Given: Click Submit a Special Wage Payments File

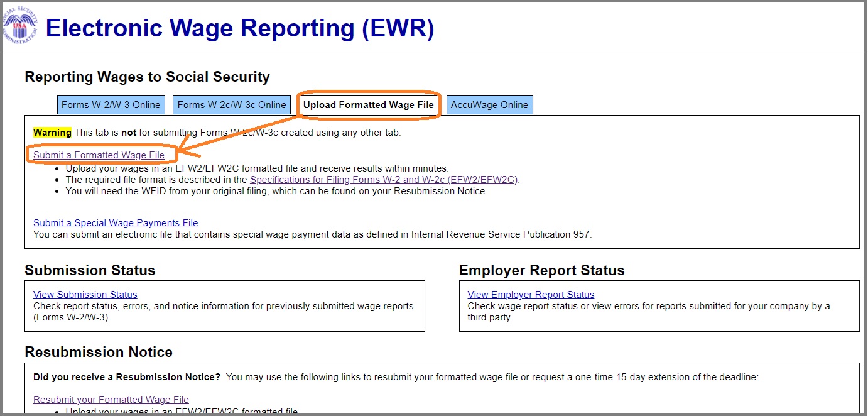Looking at the screenshot, I should point(116,223).
